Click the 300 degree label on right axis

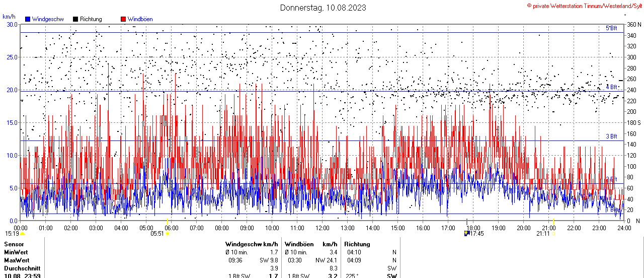[631, 57]
